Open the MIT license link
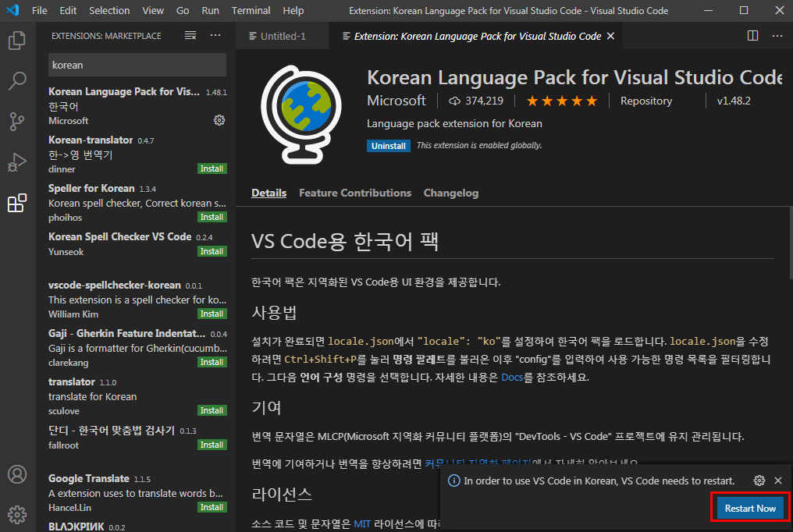 (362, 524)
